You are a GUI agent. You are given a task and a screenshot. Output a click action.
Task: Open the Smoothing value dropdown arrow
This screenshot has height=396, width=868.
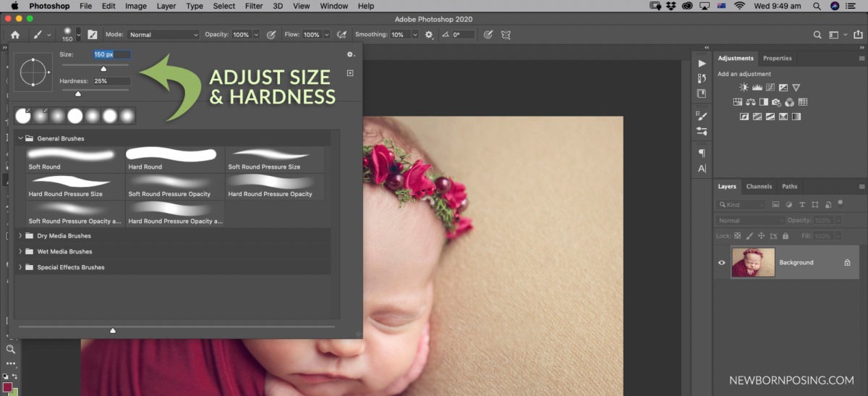tap(415, 35)
